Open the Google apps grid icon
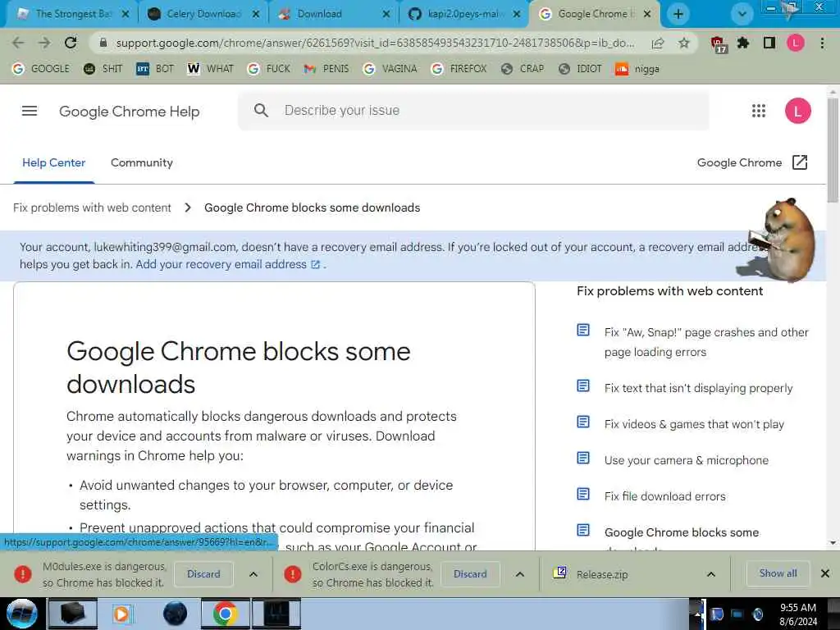 (759, 111)
